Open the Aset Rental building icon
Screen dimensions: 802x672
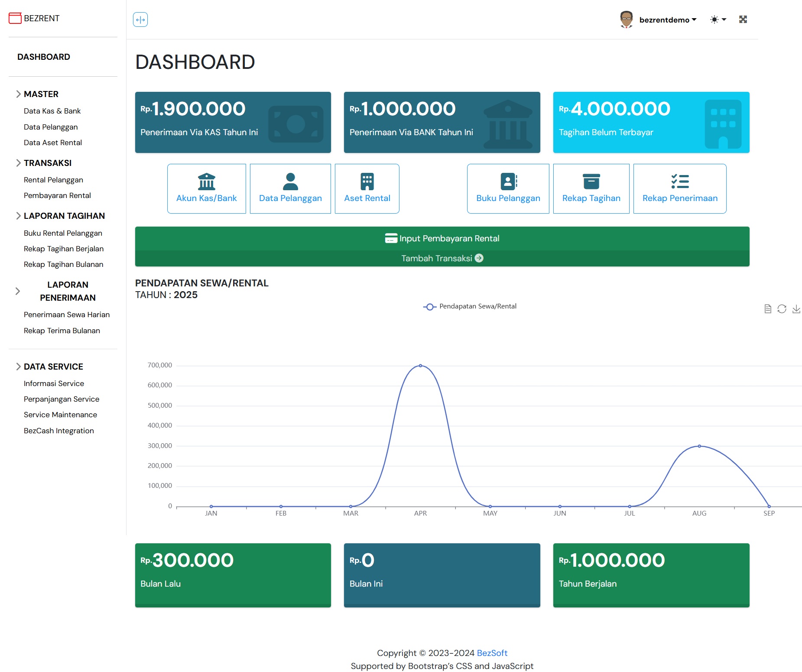[x=367, y=182]
